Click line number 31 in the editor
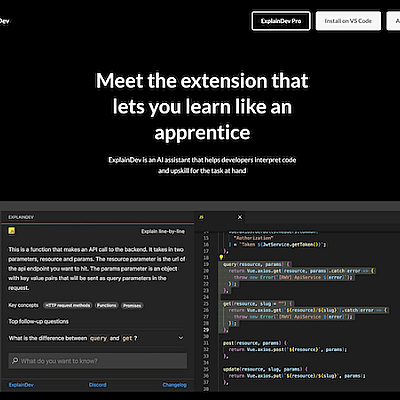400x400 pixels. pyautogui.click(x=206, y=343)
